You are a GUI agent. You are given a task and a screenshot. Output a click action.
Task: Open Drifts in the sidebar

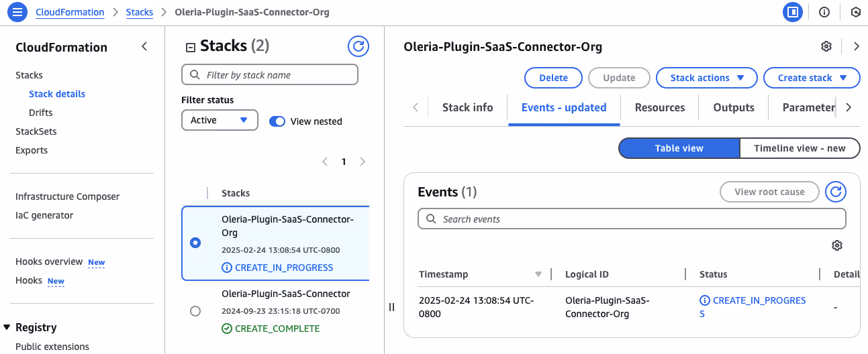point(40,113)
